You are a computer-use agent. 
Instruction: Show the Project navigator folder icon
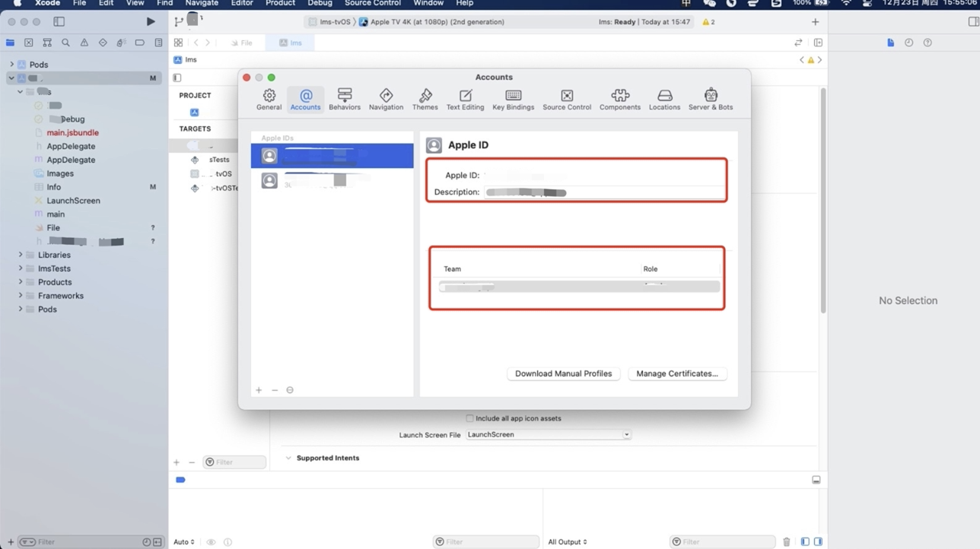click(10, 43)
